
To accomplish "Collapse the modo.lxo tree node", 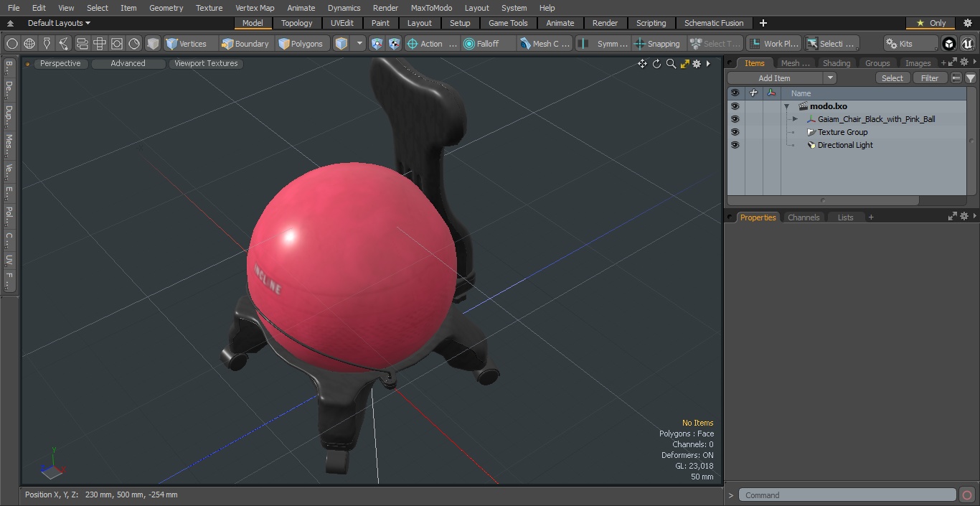I will [786, 106].
